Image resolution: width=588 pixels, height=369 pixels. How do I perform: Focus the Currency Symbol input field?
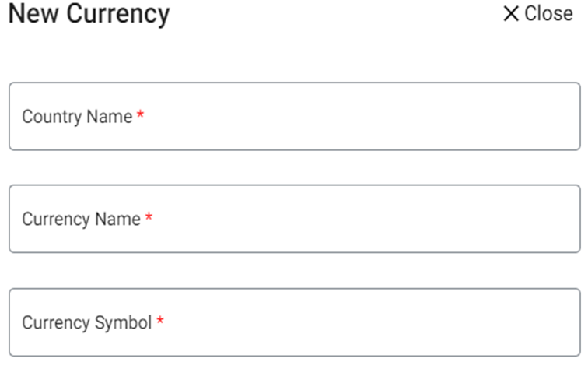point(294,322)
